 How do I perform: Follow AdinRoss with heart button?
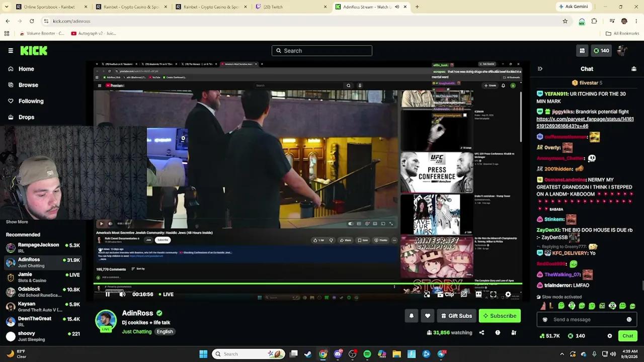pyautogui.click(x=428, y=316)
